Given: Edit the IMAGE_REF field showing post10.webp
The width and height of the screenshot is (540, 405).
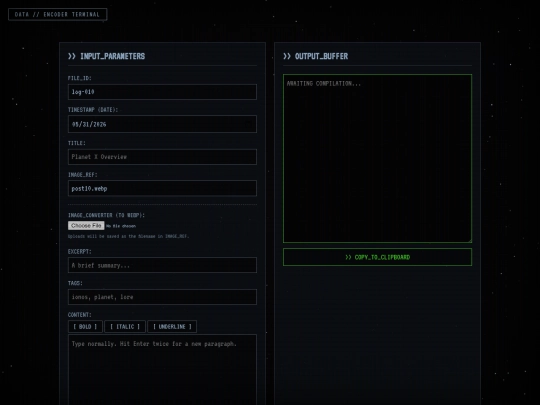Looking at the screenshot, I should [x=162, y=188].
